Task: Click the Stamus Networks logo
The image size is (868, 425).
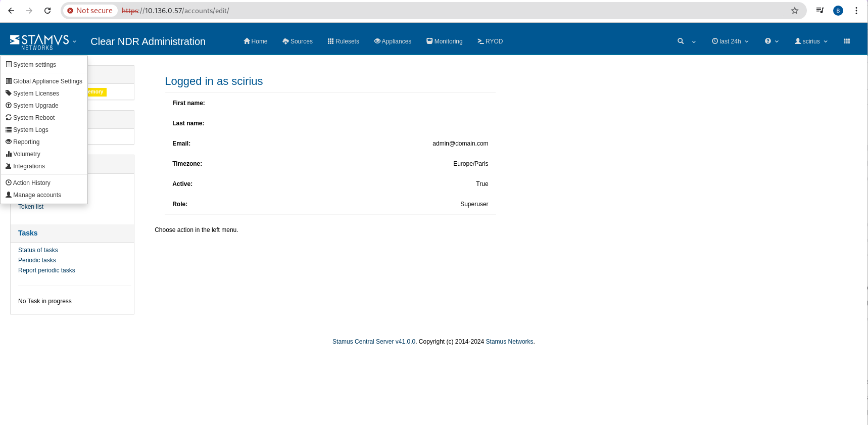Action: tap(39, 42)
